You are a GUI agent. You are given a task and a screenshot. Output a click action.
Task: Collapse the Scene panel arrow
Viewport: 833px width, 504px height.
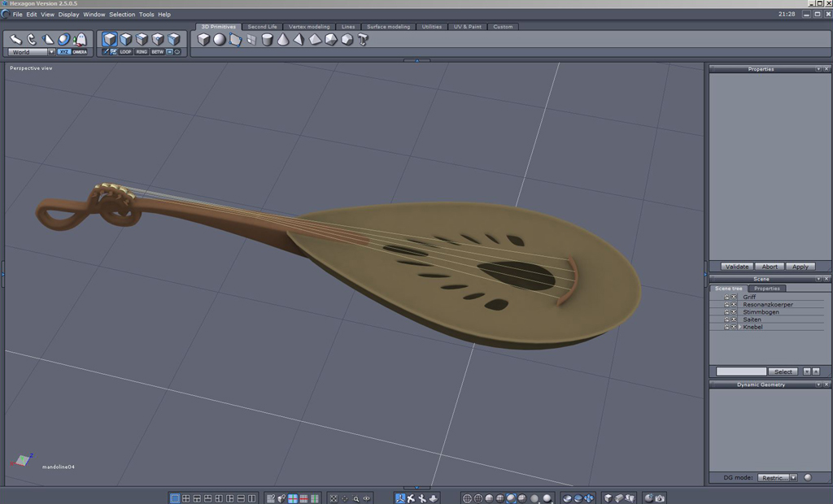818,279
